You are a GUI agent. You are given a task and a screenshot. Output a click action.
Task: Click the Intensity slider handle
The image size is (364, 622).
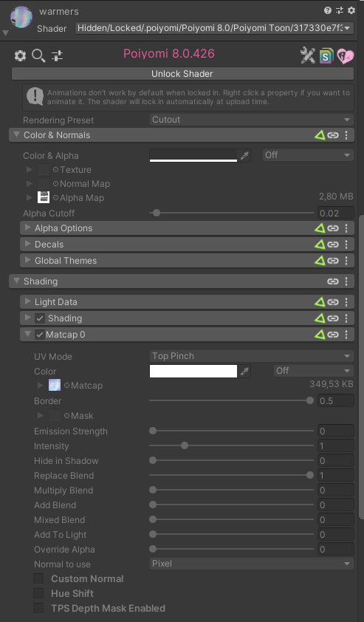185,446
